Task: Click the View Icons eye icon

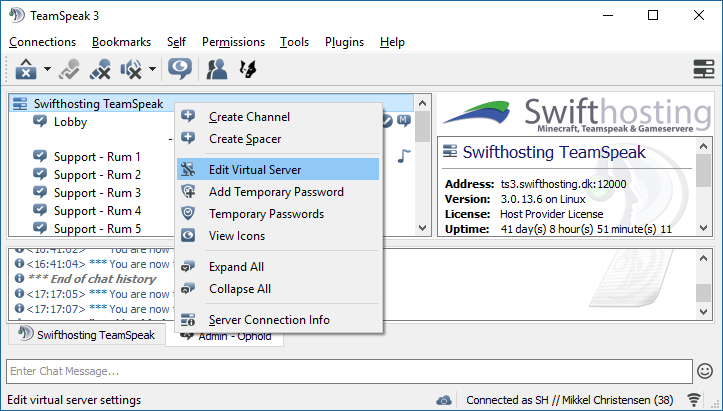Action: click(x=188, y=235)
